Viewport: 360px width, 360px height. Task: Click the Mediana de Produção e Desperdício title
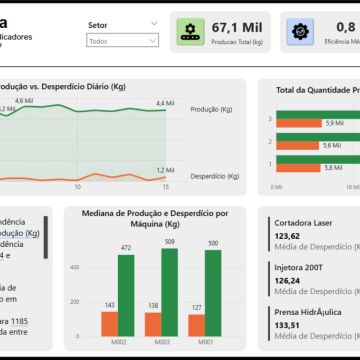pyautogui.click(x=155, y=219)
